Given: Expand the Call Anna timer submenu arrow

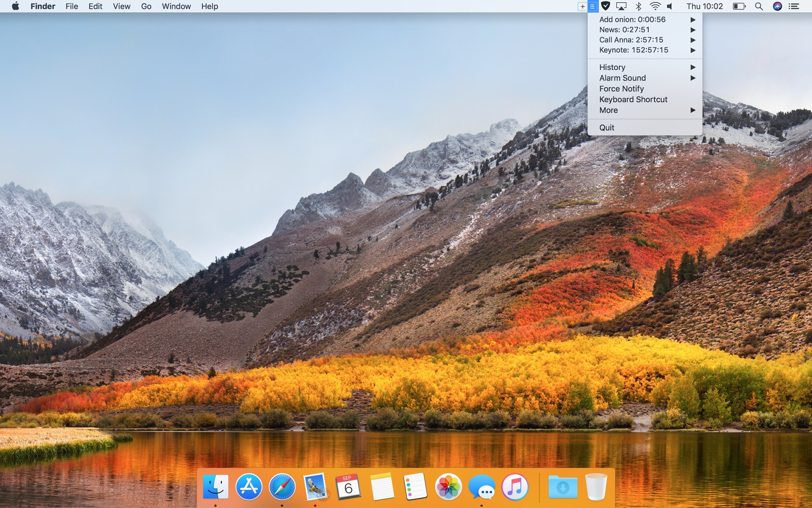Looking at the screenshot, I should click(x=693, y=40).
